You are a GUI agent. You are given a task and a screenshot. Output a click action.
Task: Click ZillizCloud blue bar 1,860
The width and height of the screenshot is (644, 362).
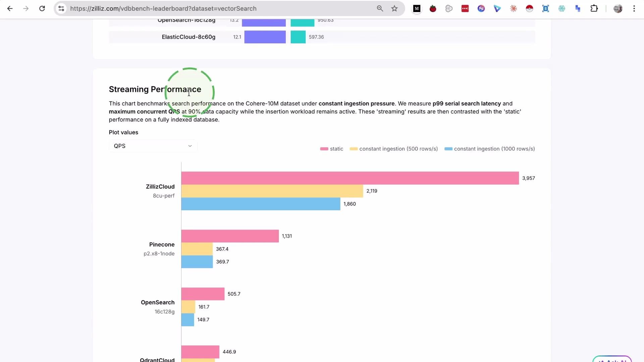tap(261, 204)
